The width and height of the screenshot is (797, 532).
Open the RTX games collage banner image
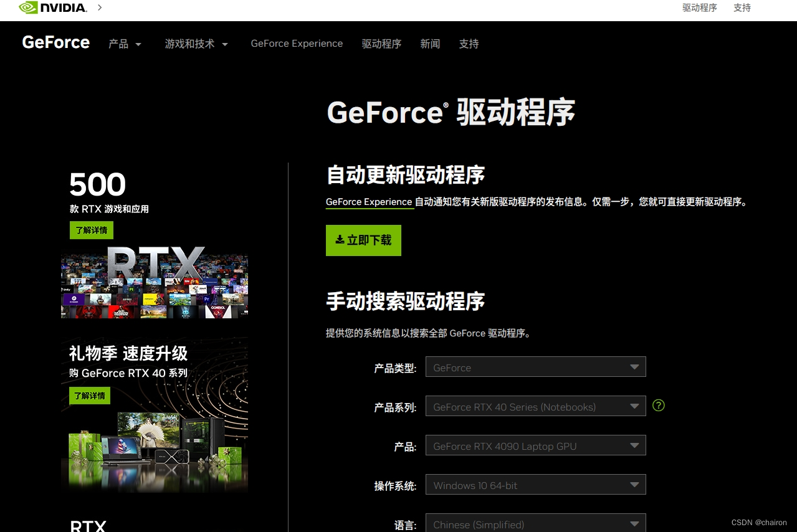coord(155,282)
